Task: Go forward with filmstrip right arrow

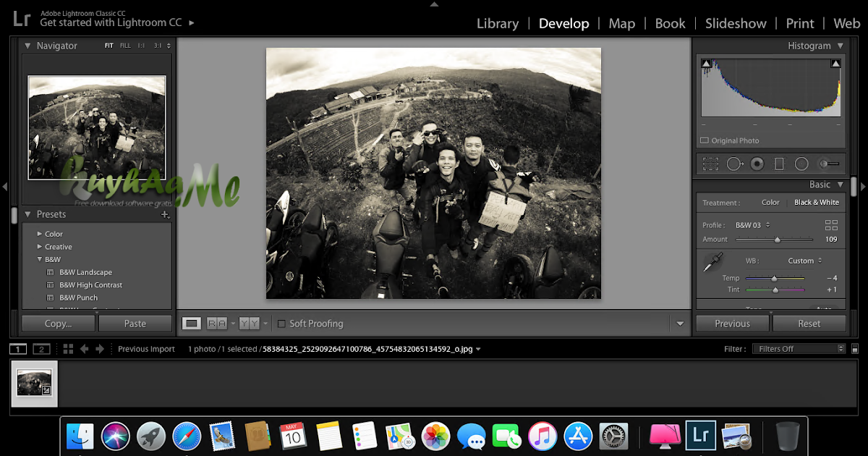Action: pyautogui.click(x=100, y=349)
